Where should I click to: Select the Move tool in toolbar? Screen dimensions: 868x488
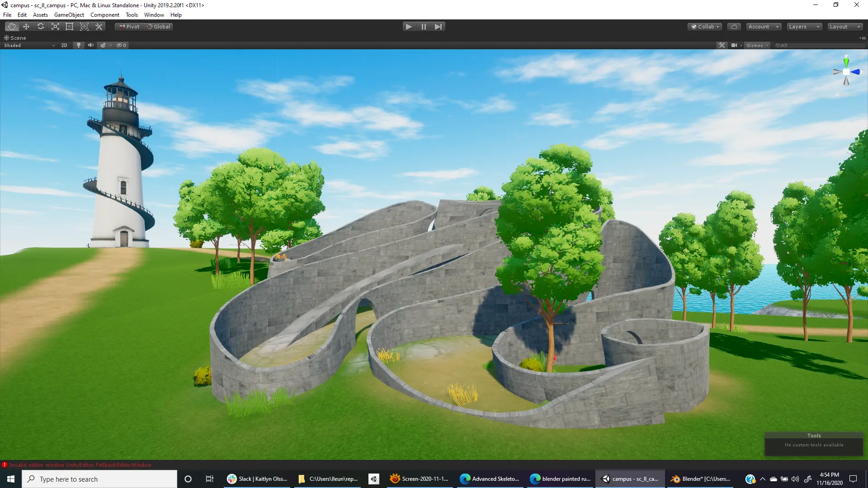pos(26,27)
